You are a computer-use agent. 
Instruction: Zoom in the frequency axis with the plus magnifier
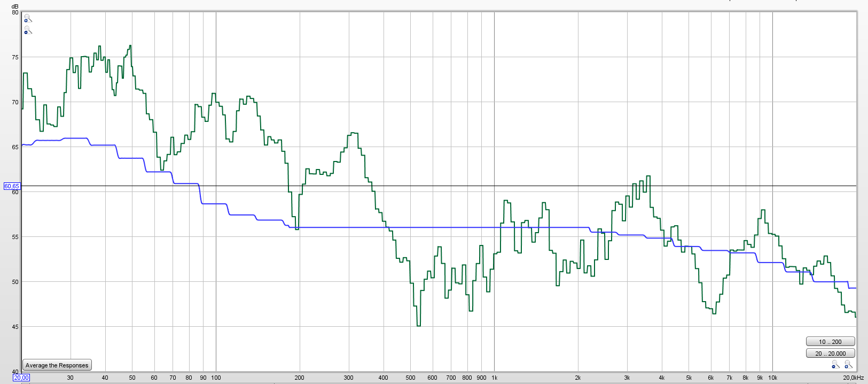tap(848, 365)
